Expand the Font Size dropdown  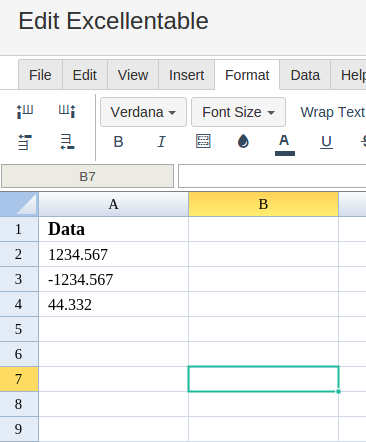[x=238, y=112]
